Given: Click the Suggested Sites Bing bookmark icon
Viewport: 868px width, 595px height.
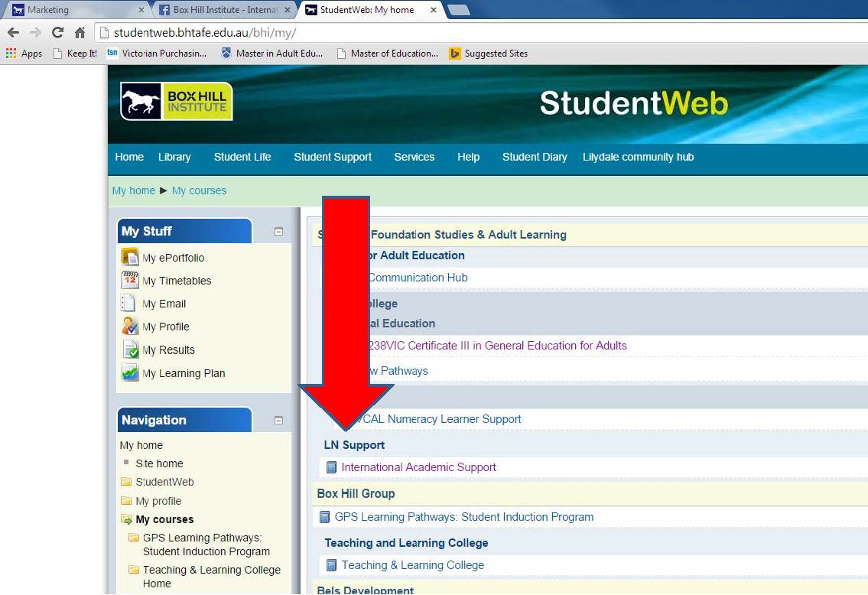Looking at the screenshot, I should pos(454,53).
